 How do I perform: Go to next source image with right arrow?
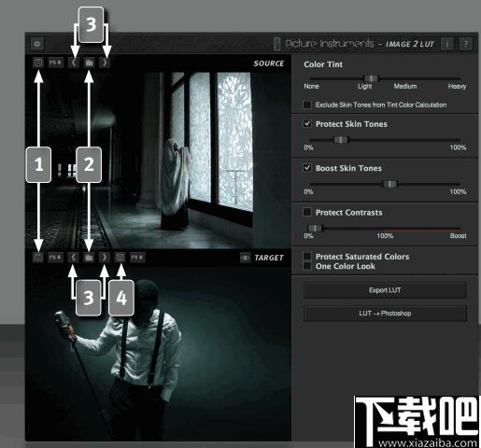point(105,63)
